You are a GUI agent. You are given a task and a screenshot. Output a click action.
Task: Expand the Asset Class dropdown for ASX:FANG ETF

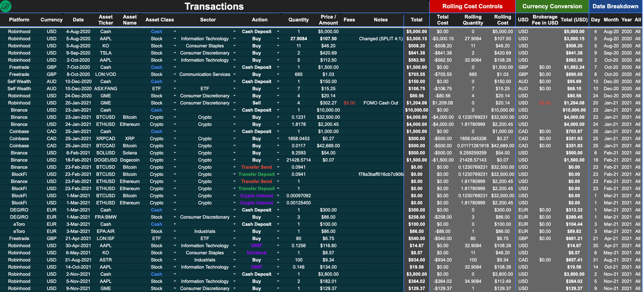(x=174, y=88)
